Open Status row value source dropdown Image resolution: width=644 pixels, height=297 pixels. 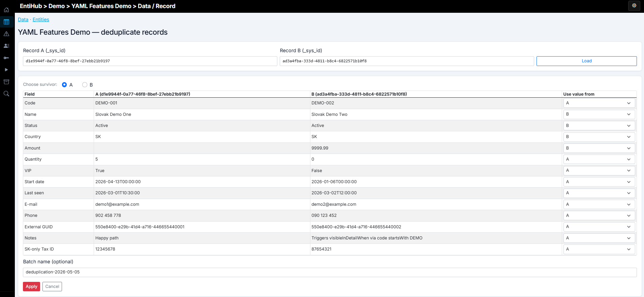pyautogui.click(x=599, y=126)
